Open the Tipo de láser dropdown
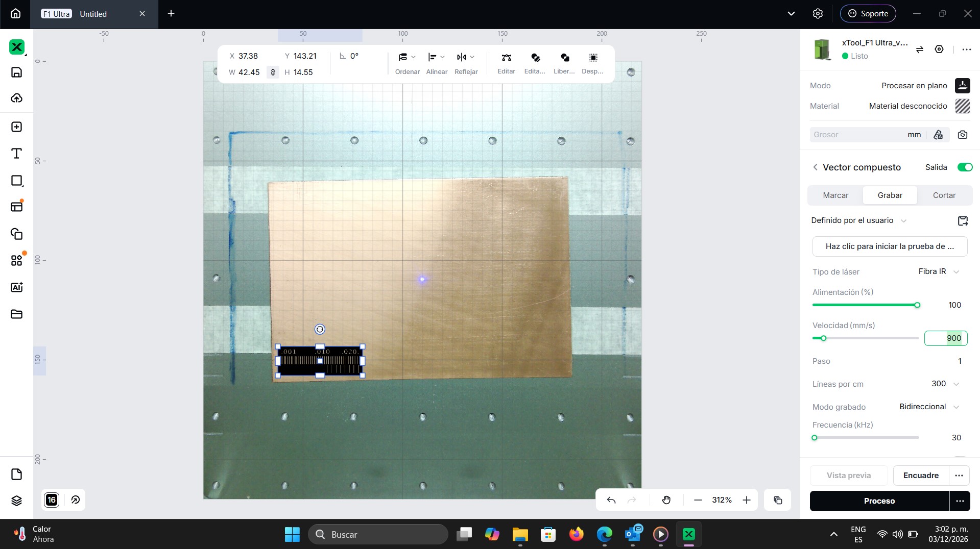 (x=939, y=271)
